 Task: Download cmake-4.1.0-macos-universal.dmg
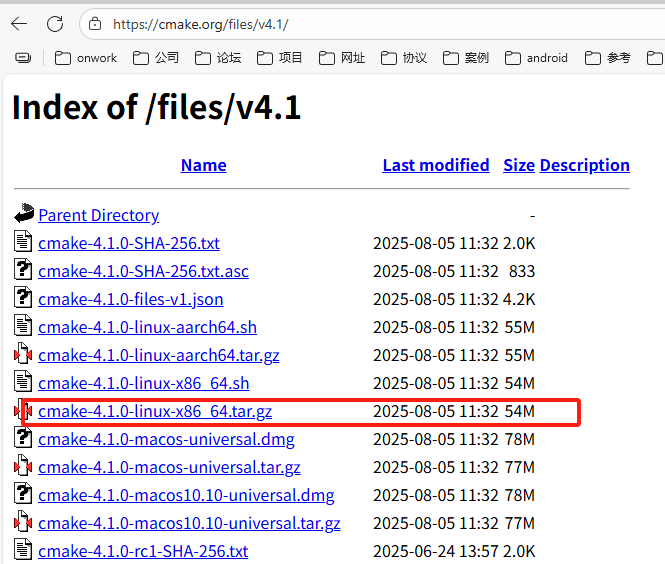[166, 439]
